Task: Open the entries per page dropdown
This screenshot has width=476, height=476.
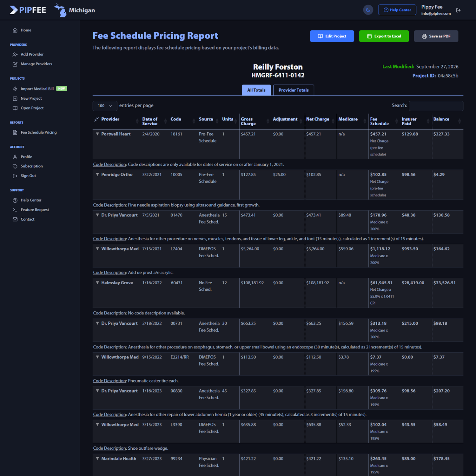Action: (x=105, y=106)
